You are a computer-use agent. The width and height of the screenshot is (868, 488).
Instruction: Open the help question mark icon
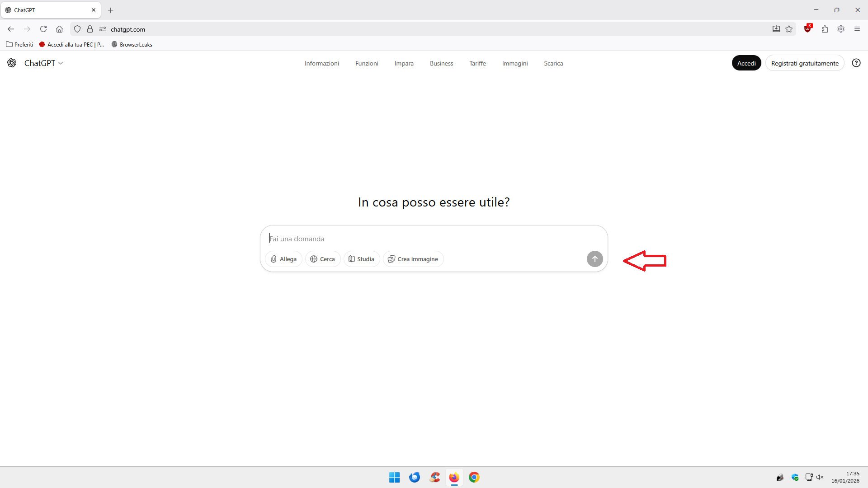(856, 63)
